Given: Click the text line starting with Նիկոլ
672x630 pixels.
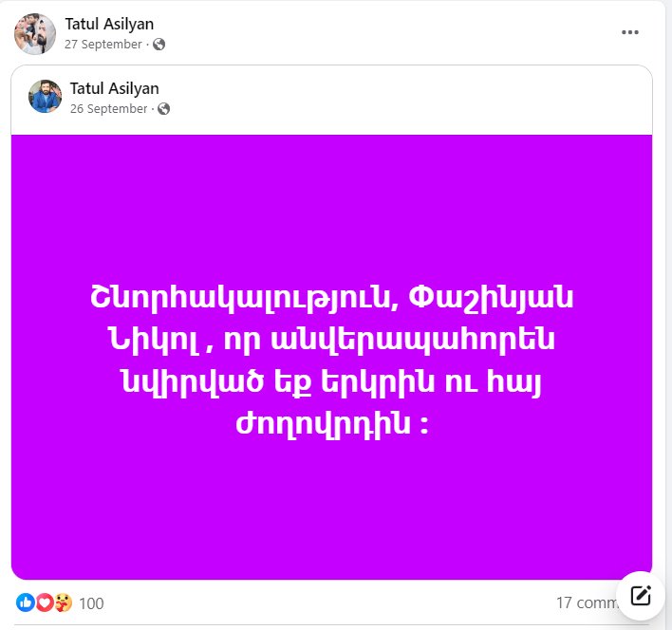Looking at the screenshot, I should [331, 340].
